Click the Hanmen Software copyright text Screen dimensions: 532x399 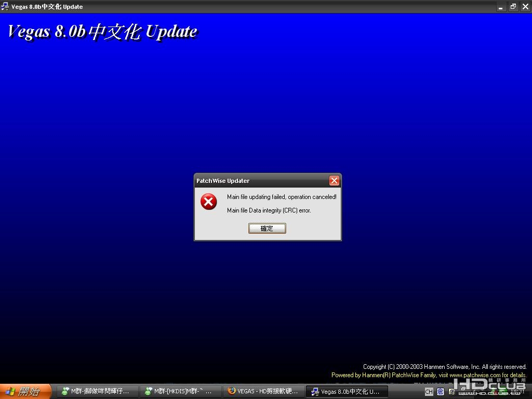(445, 367)
